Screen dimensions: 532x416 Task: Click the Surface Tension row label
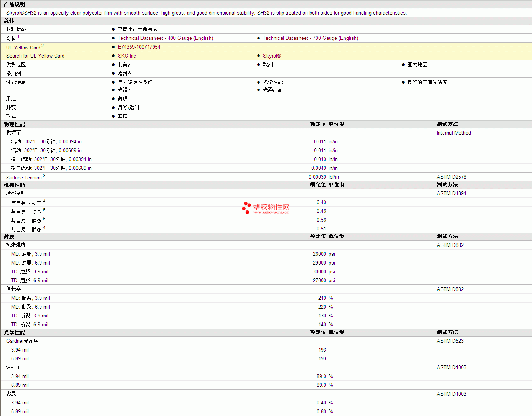[x=24, y=178]
